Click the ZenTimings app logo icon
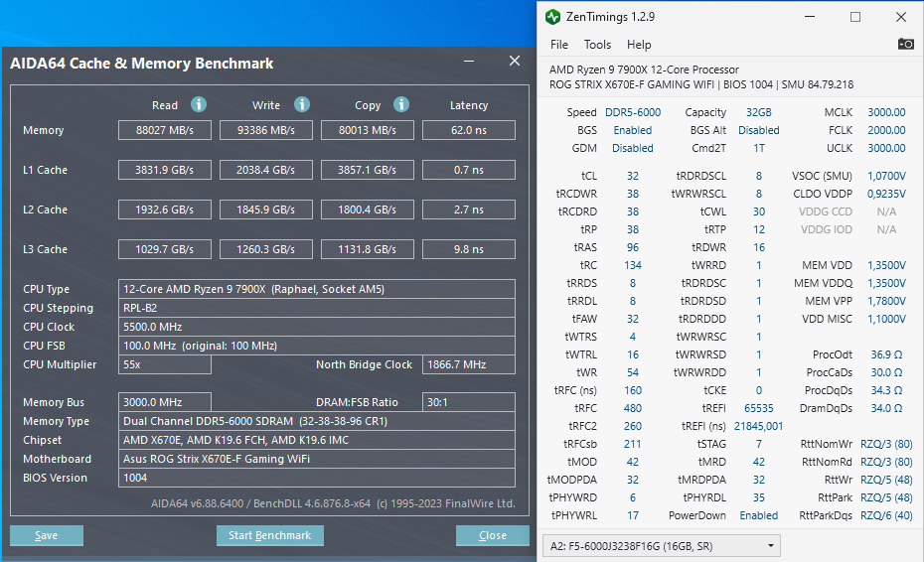 click(552, 17)
